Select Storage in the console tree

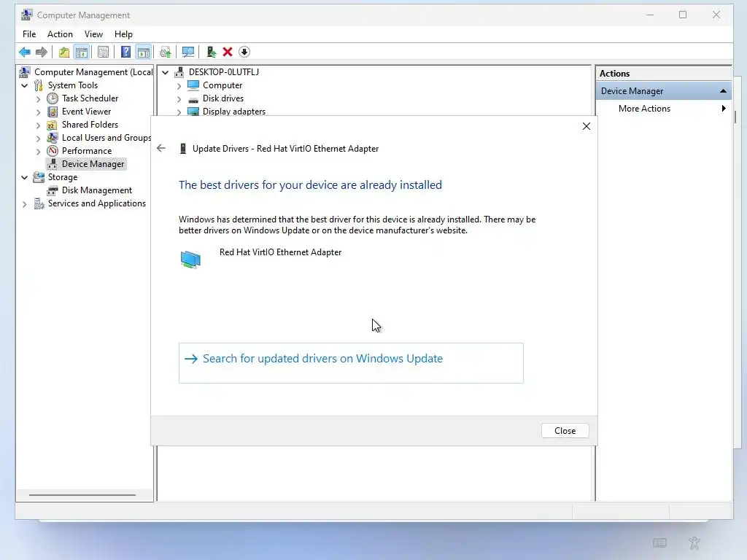point(63,177)
